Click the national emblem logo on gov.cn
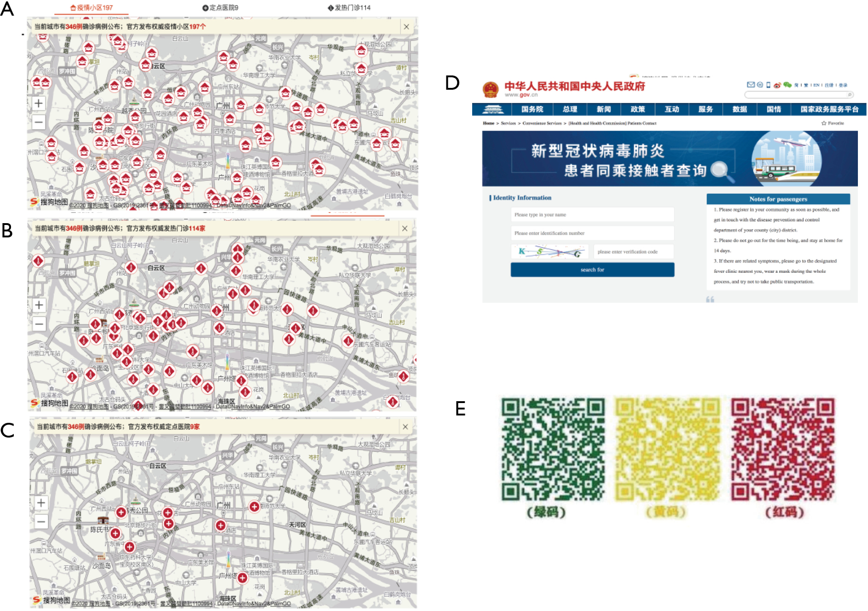 pos(491,89)
